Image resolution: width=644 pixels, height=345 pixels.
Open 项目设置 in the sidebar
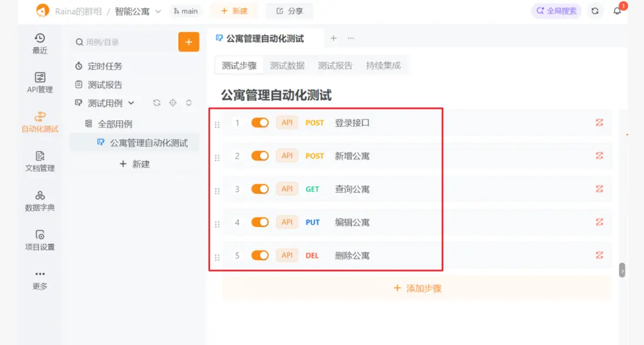[40, 240]
